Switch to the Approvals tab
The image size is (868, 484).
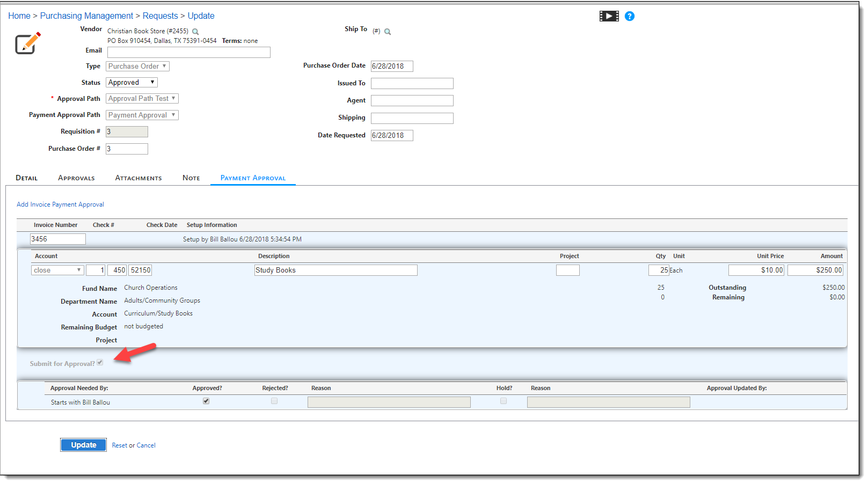tap(76, 178)
